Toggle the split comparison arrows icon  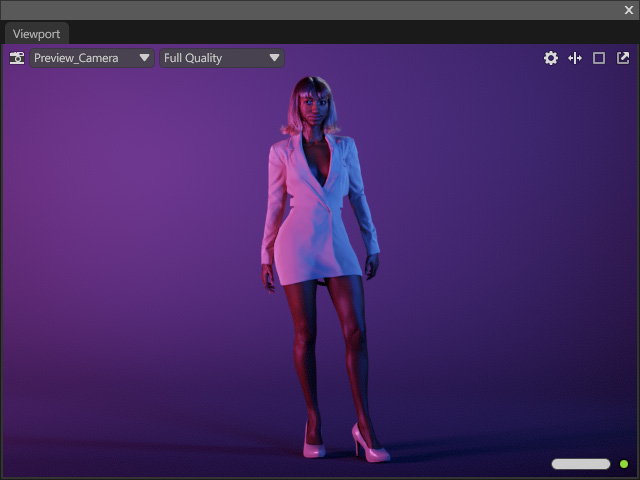pos(575,58)
